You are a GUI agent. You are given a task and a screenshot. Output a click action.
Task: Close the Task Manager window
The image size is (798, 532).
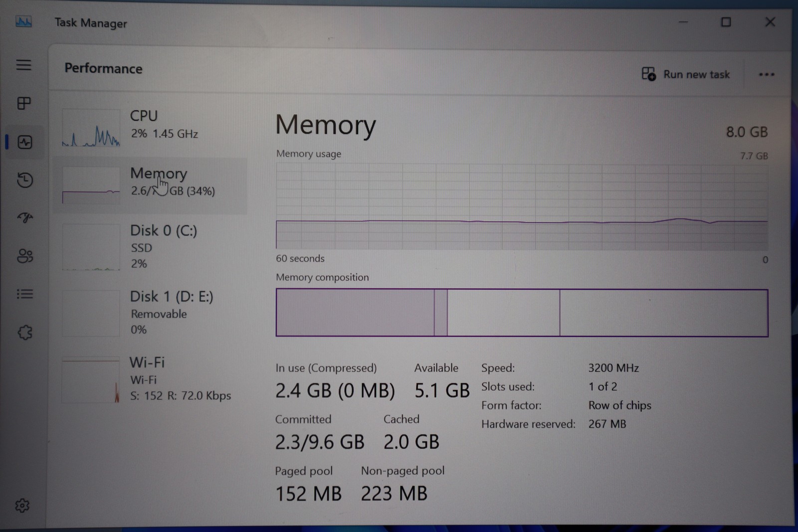(770, 22)
